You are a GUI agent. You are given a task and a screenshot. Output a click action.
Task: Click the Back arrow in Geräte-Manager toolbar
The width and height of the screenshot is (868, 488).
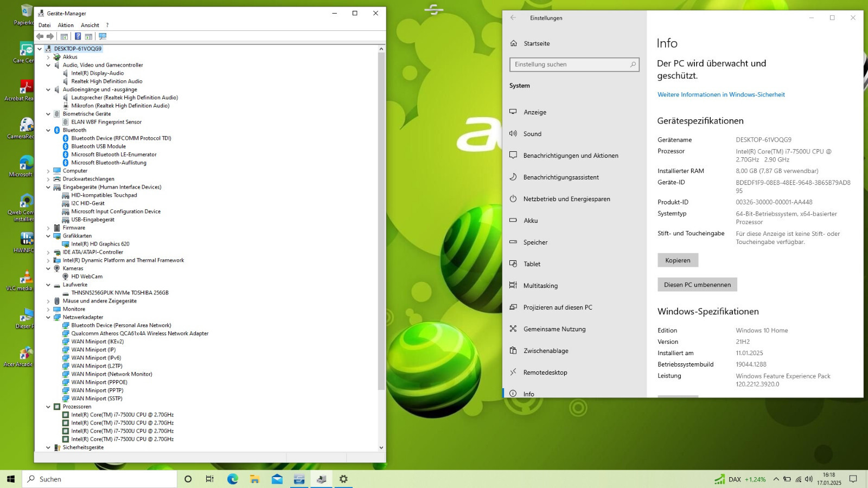40,36
